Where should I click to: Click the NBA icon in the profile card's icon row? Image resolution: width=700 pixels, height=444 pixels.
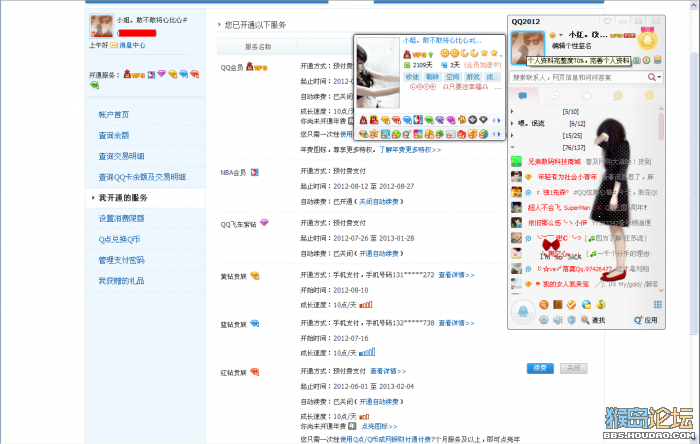(x=418, y=120)
